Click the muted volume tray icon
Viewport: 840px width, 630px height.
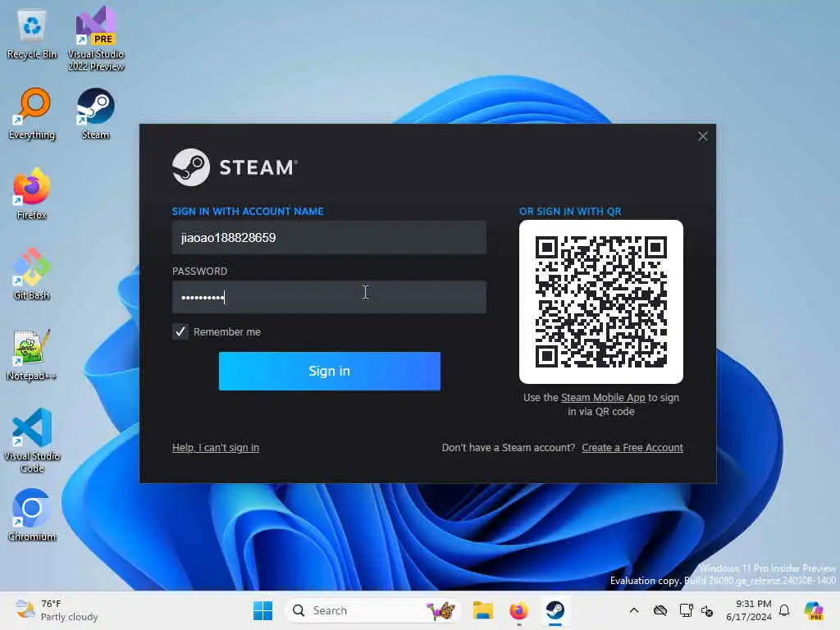click(707, 610)
